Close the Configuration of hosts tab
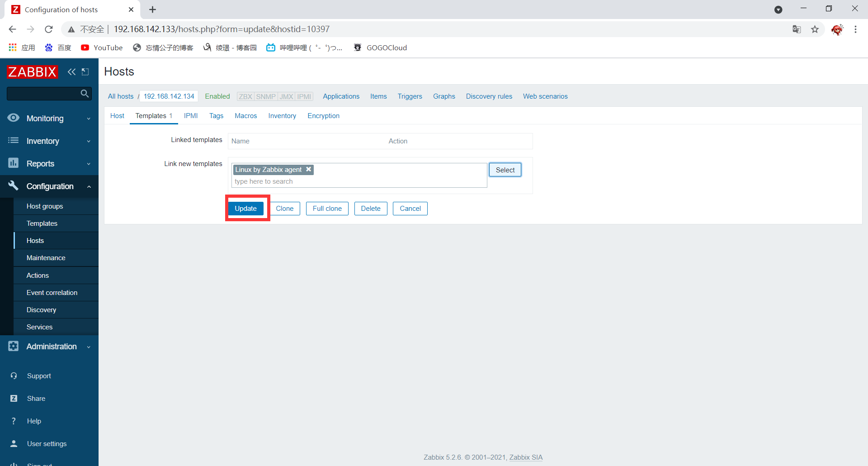Viewport: 868px width, 466px height. point(131,10)
